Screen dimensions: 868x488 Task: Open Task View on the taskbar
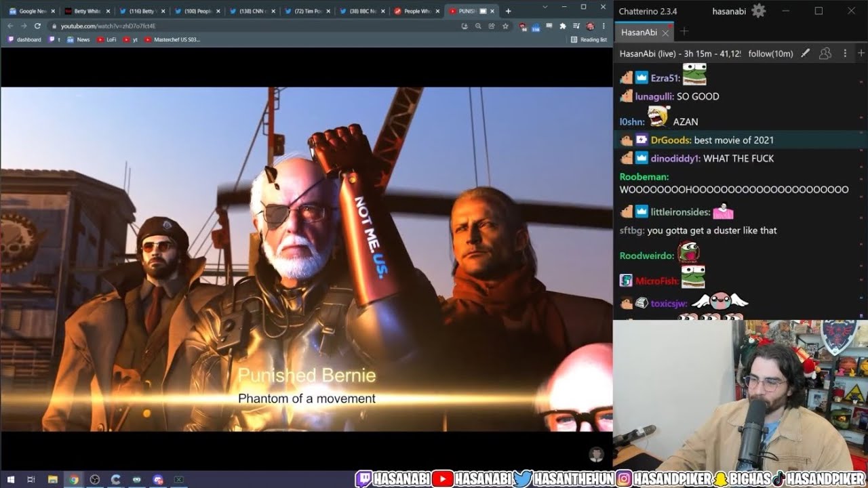[x=31, y=479]
